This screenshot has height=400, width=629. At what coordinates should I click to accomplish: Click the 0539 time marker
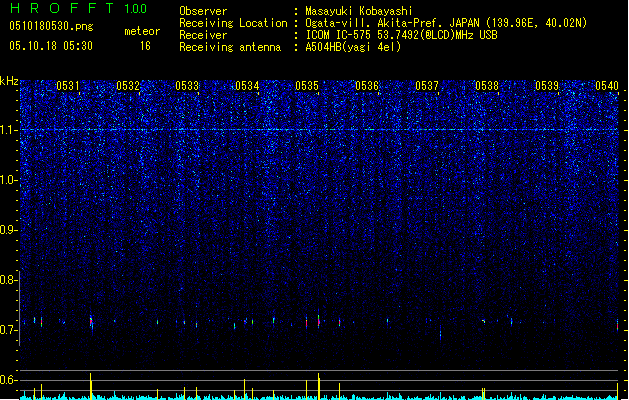tap(547, 86)
